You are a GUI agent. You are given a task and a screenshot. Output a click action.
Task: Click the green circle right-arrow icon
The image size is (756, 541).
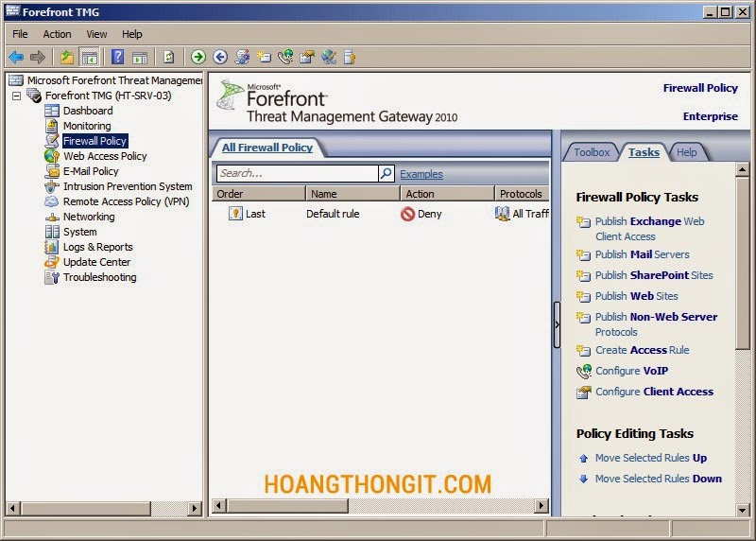198,57
